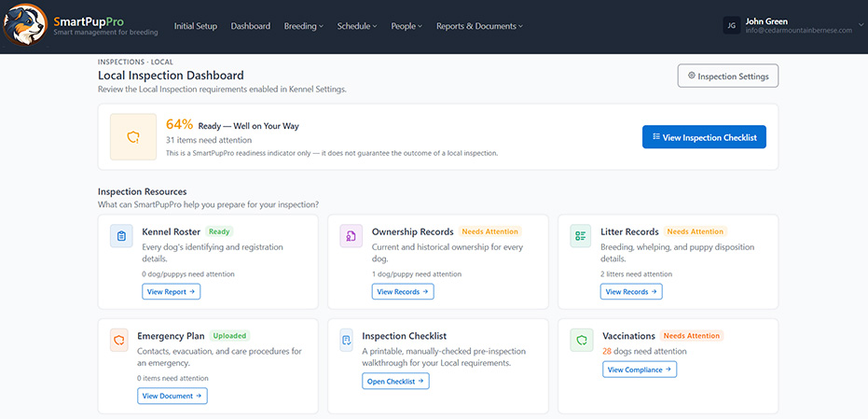Click '31 items need attention' text
This screenshot has width=868, height=419.
pos(209,140)
